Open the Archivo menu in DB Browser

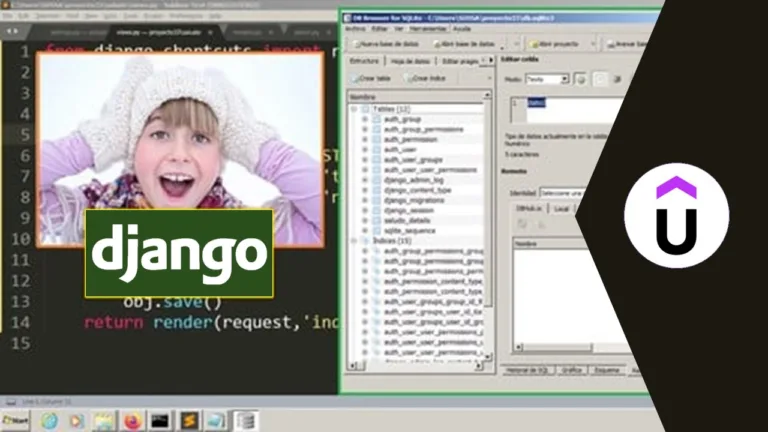355,29
